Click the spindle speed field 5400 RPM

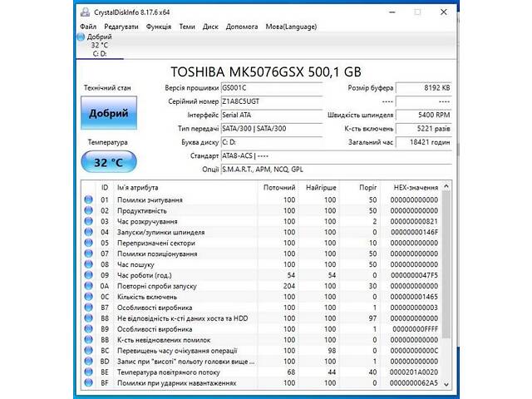pyautogui.click(x=424, y=115)
